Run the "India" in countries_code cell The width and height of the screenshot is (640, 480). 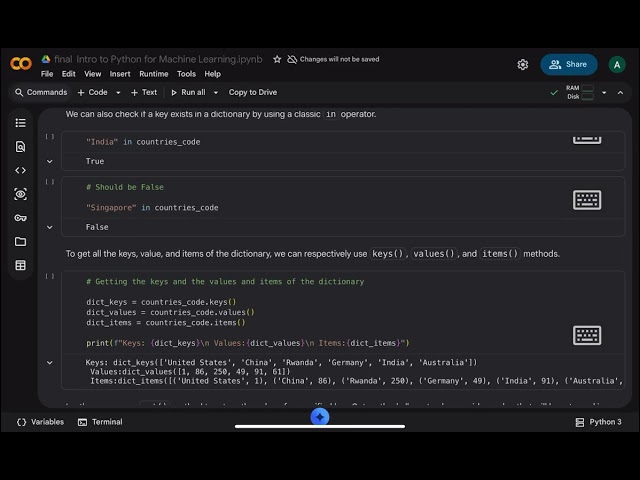(50, 137)
